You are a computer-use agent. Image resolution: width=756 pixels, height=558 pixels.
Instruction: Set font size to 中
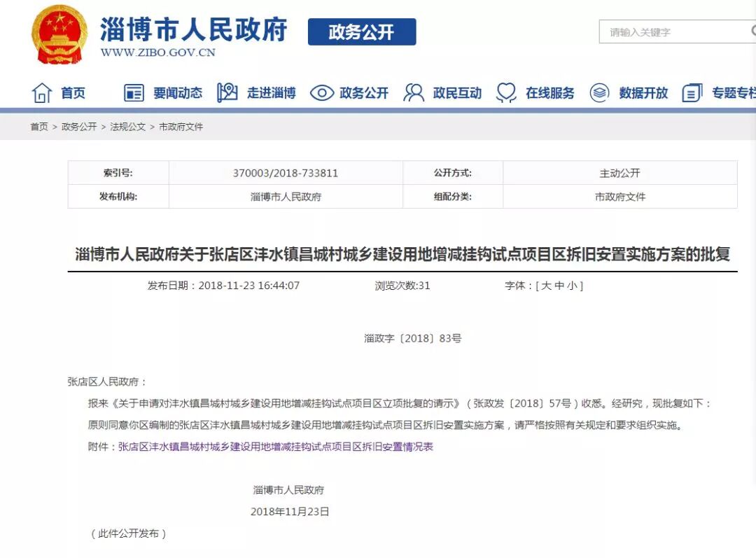(x=559, y=286)
